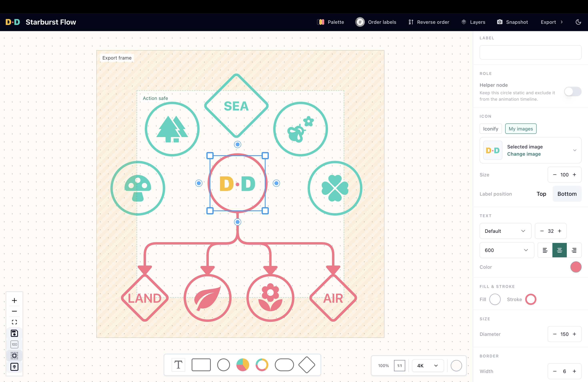
Task: Open the Export menu
Action: pos(552,22)
